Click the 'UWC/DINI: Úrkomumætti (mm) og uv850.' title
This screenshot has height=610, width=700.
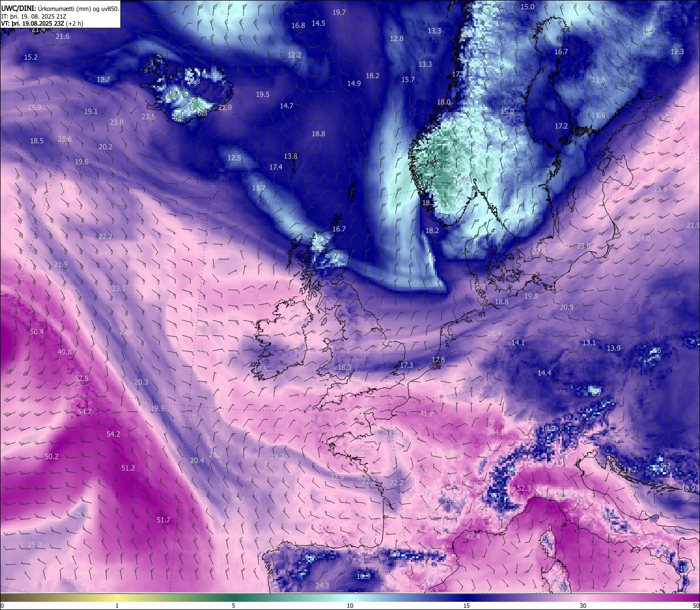click(60, 8)
